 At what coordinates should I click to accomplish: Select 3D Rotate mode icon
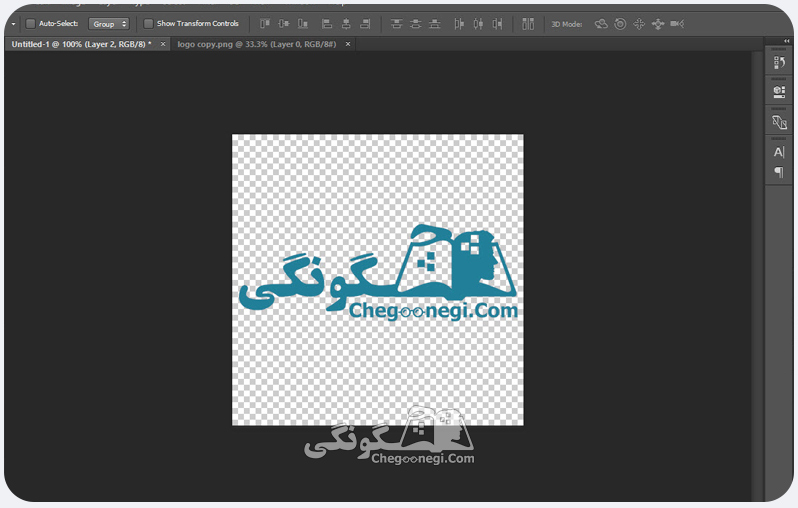[x=601, y=23]
